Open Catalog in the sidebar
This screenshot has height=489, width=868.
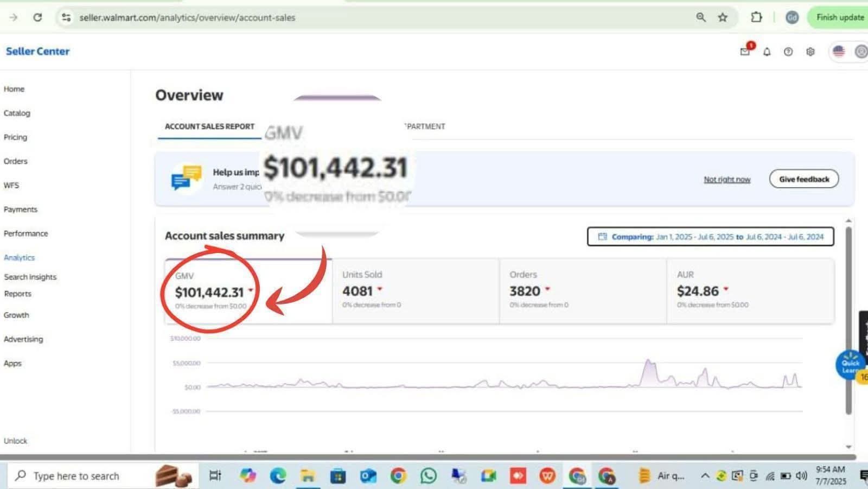(x=17, y=113)
